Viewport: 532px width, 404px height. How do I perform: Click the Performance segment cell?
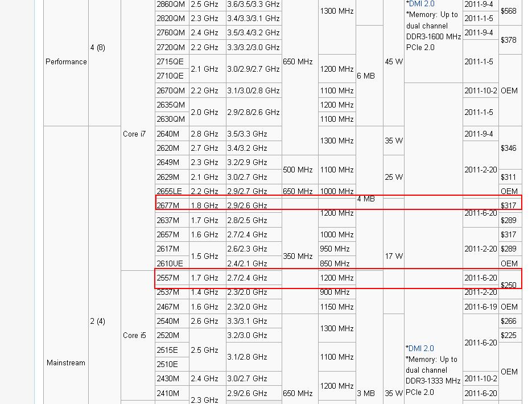click(x=66, y=61)
